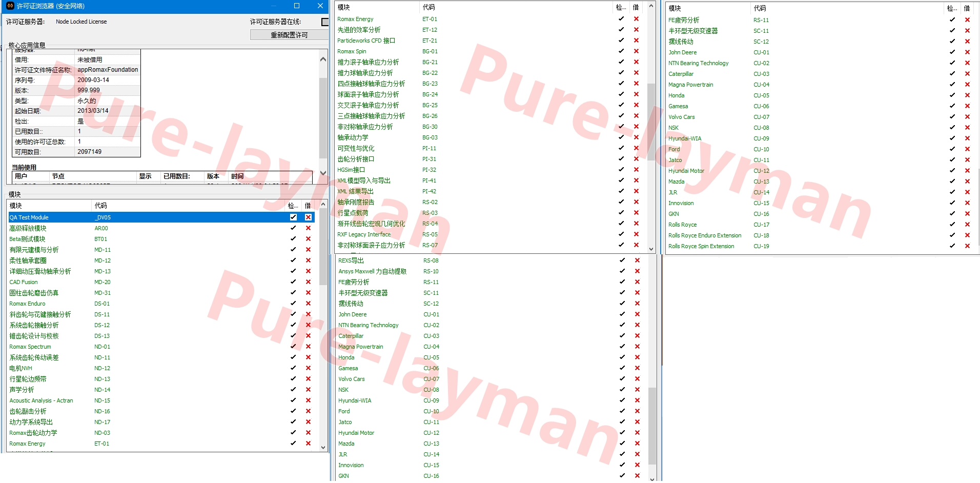Toggle the check mark for 圆柱齿轮磨齿仿真
This screenshot has height=483, width=980.
[x=293, y=293]
